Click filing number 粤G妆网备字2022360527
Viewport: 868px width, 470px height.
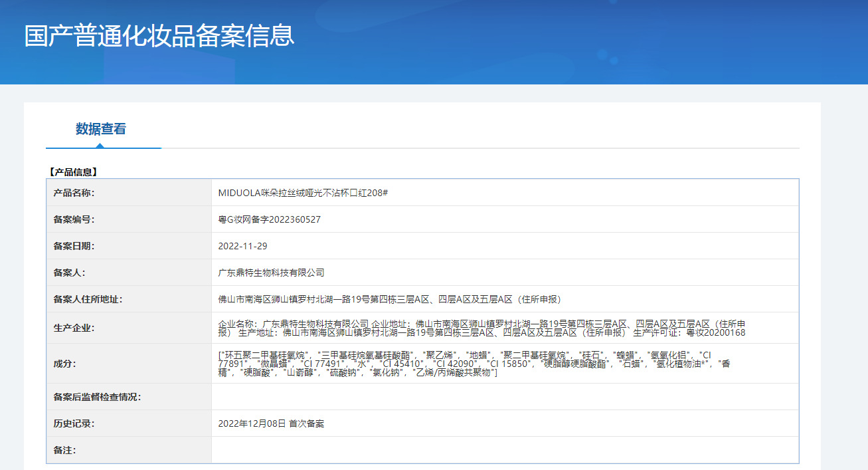269,219
